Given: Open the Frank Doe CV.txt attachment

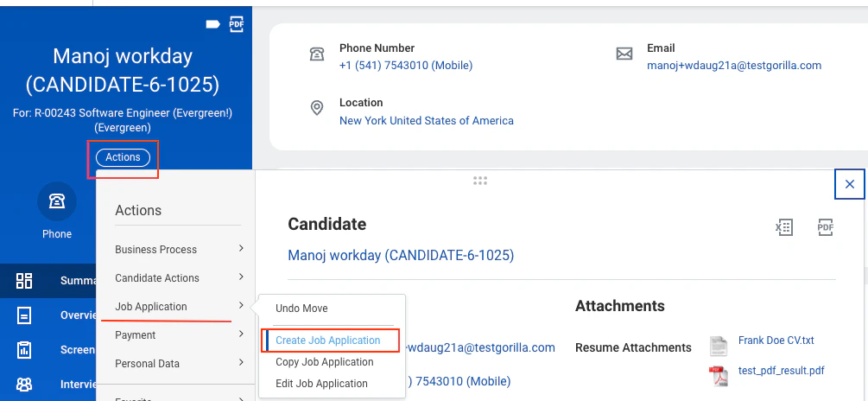Looking at the screenshot, I should coord(776,341).
